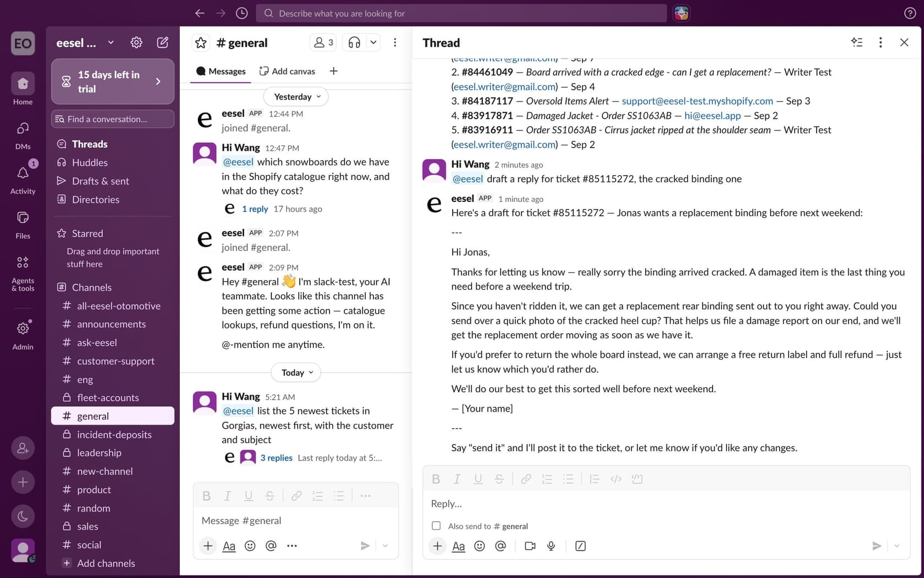Click the back navigation arrow

point(200,13)
